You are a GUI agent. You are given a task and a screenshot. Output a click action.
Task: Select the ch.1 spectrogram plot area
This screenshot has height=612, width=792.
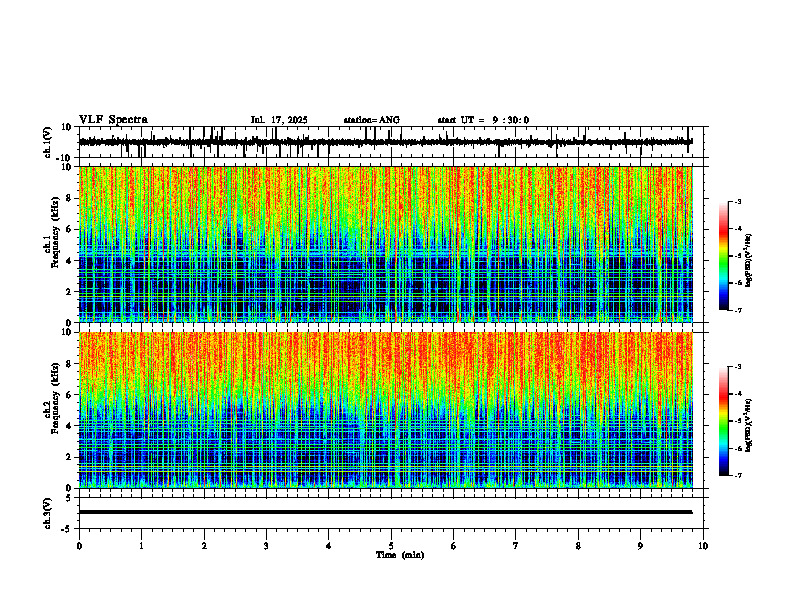[385, 244]
